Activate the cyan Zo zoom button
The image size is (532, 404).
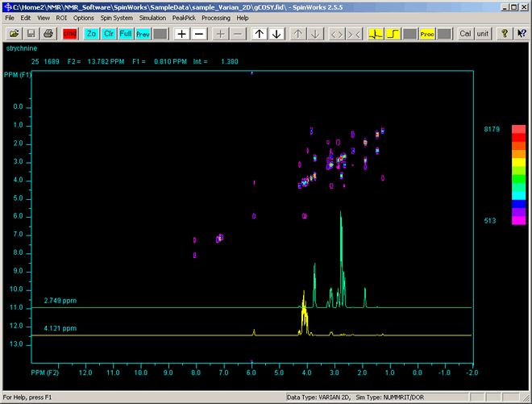click(92, 34)
